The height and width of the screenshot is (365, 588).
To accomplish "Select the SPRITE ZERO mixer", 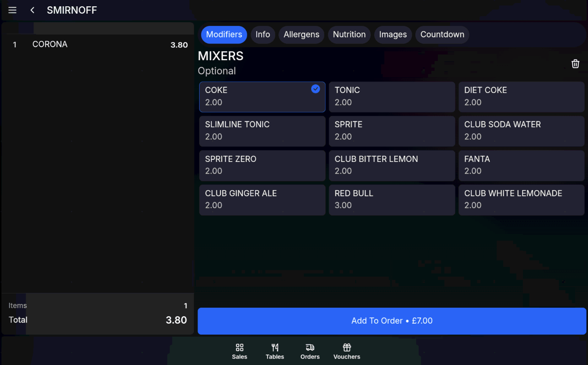I will pos(262,166).
